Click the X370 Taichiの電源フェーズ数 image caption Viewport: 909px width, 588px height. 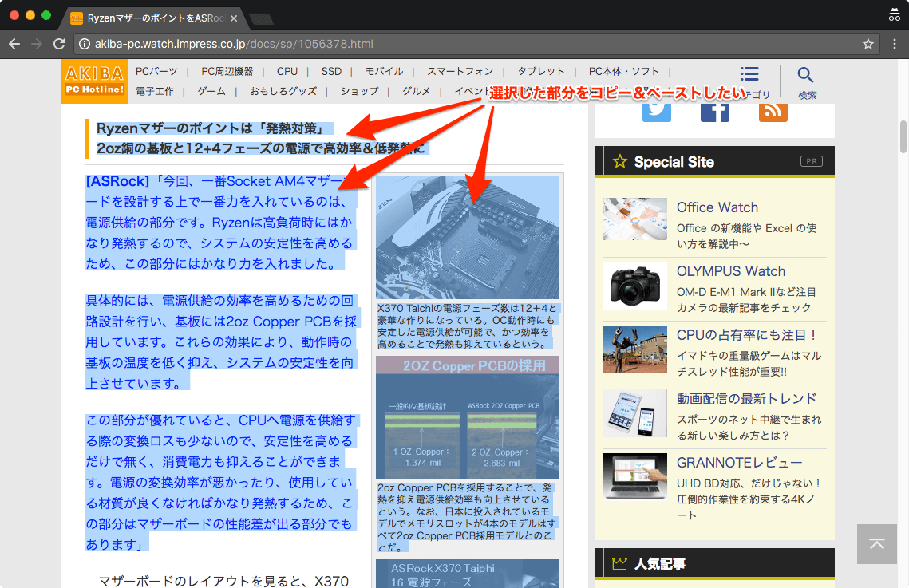(467, 326)
